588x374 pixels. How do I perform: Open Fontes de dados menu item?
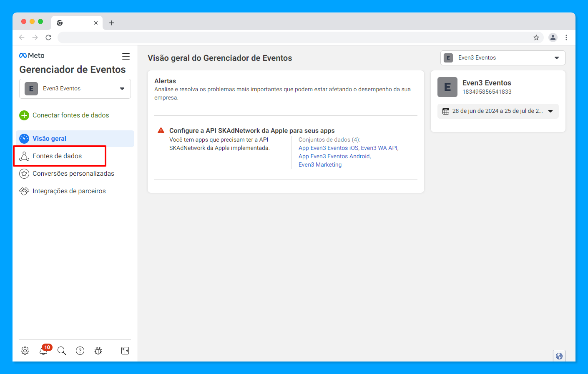coord(75,156)
